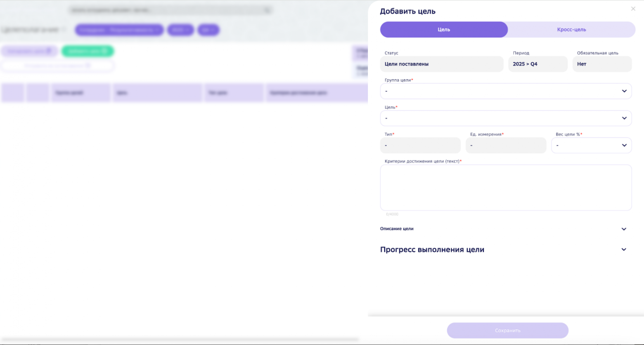Click into the Критерии достижения цели text area
The width and height of the screenshot is (644, 345).
click(506, 188)
